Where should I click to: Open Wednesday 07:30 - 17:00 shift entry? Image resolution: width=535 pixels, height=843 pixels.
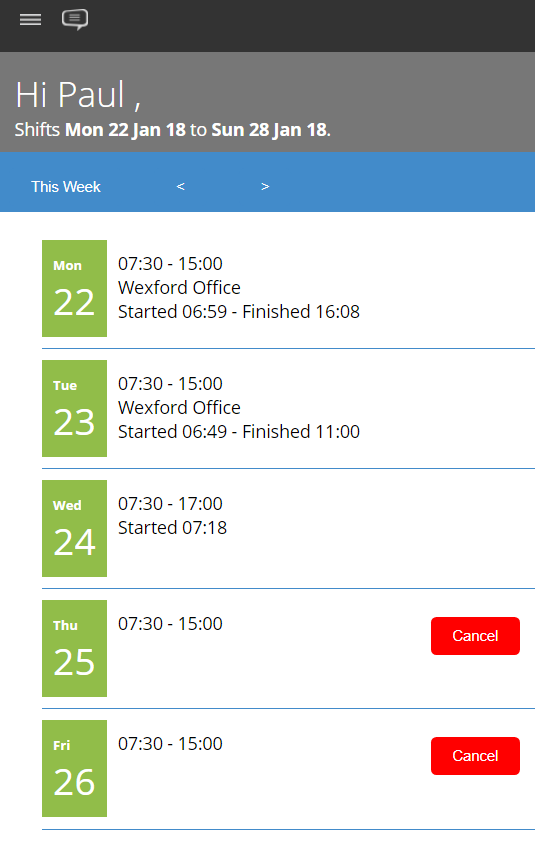[x=288, y=528]
